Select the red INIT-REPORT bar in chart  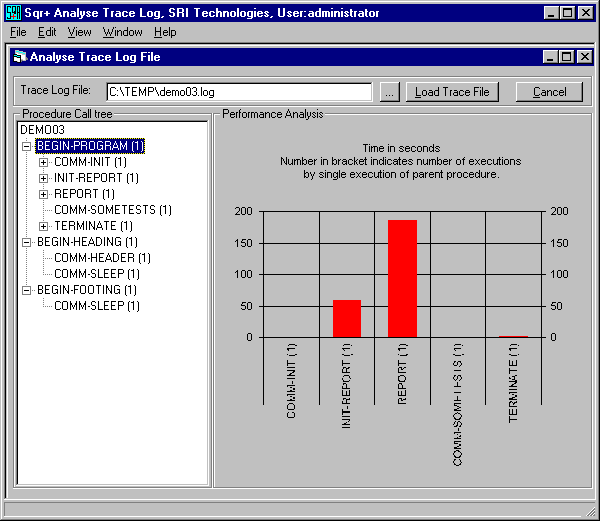pos(347,318)
